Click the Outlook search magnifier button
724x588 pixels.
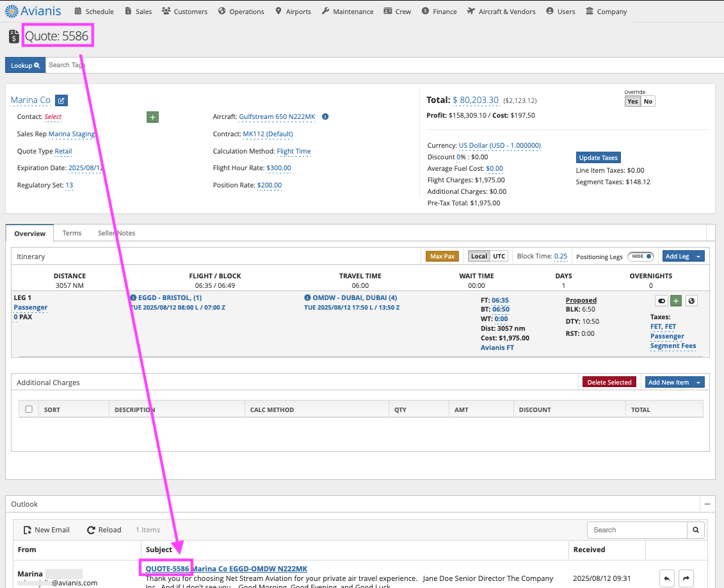tap(695, 530)
